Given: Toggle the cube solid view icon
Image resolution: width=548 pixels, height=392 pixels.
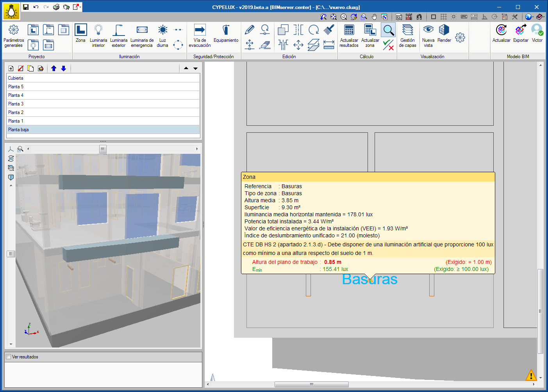Looking at the screenshot, I should click(x=11, y=177).
